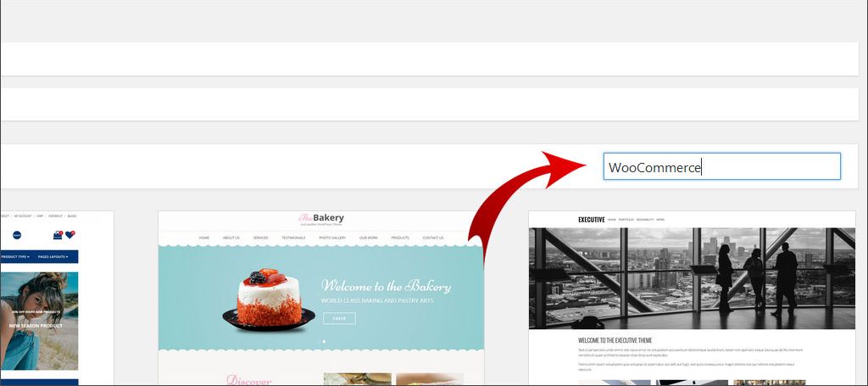Click News in Executive theme menu
The width and height of the screenshot is (868, 386).
tap(660, 220)
